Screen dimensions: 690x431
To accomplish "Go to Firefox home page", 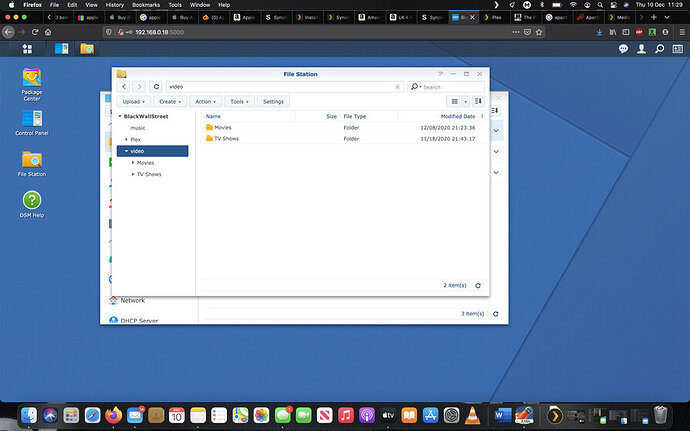I will pos(48,32).
